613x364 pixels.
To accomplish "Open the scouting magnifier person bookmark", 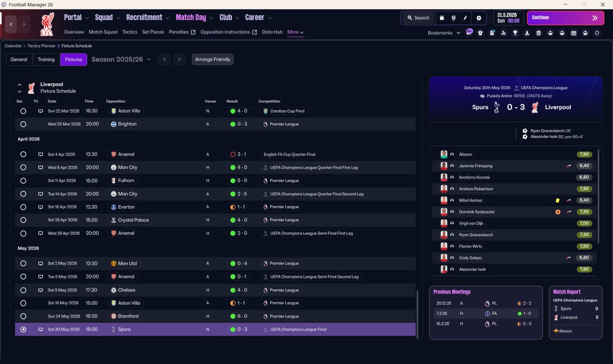I will (503, 33).
